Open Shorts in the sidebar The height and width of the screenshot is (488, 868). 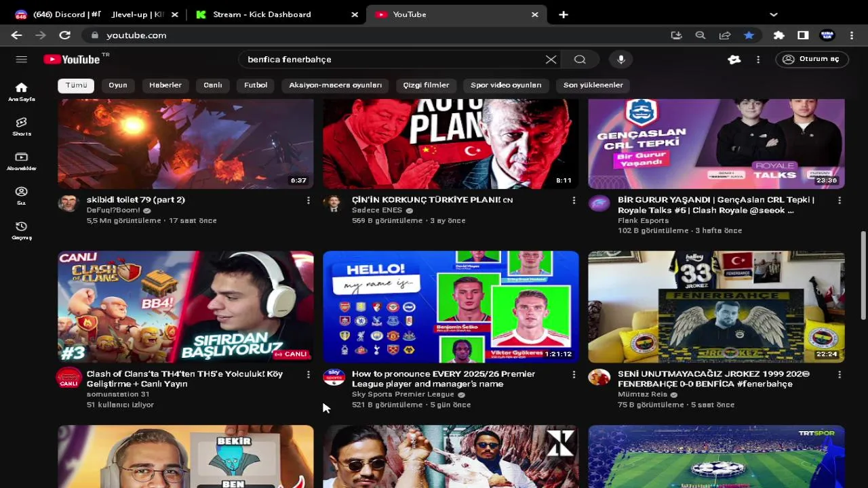point(22,126)
